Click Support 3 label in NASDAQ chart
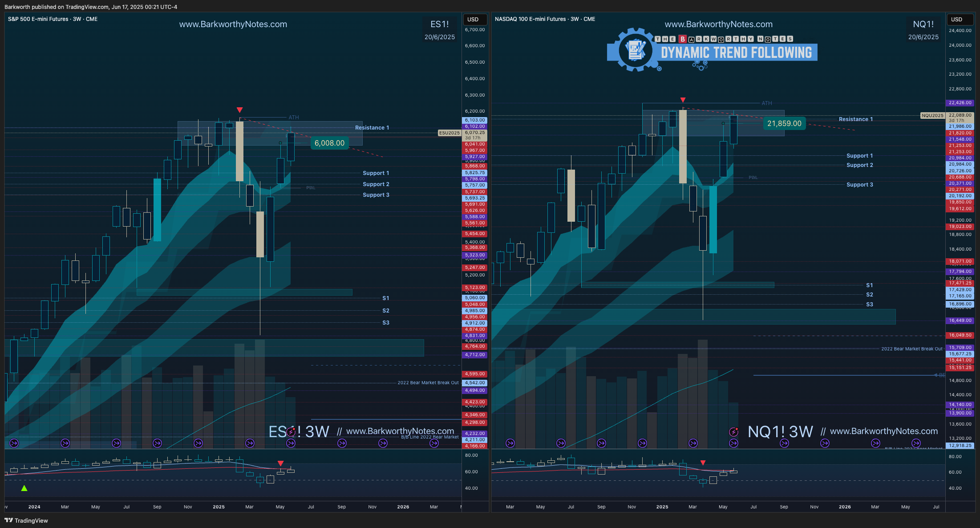The image size is (980, 528). [860, 185]
